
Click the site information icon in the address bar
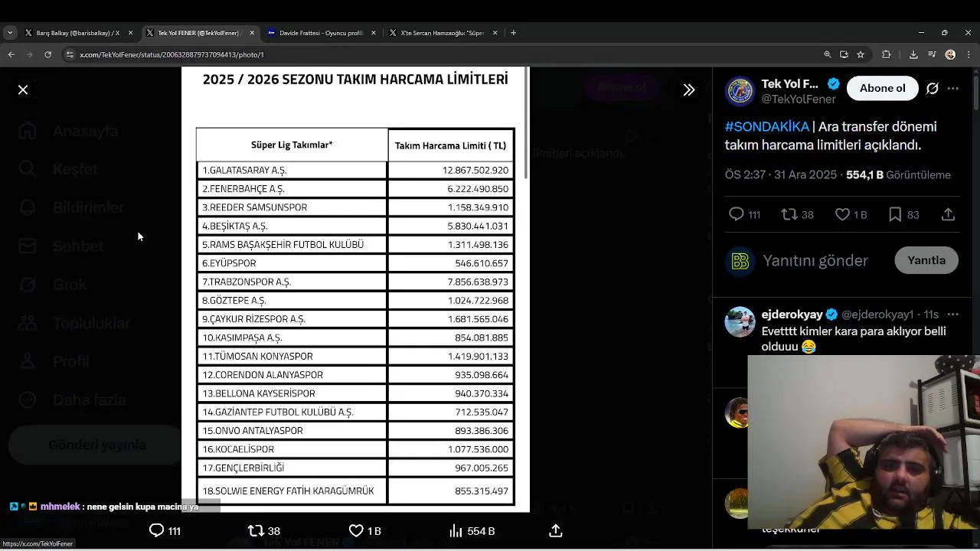(x=70, y=54)
